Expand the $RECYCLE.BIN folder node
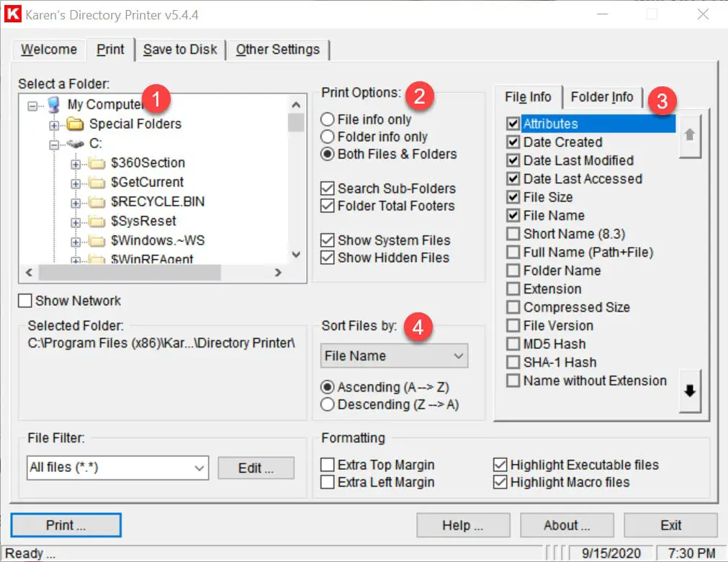The width and height of the screenshot is (728, 562). [75, 203]
